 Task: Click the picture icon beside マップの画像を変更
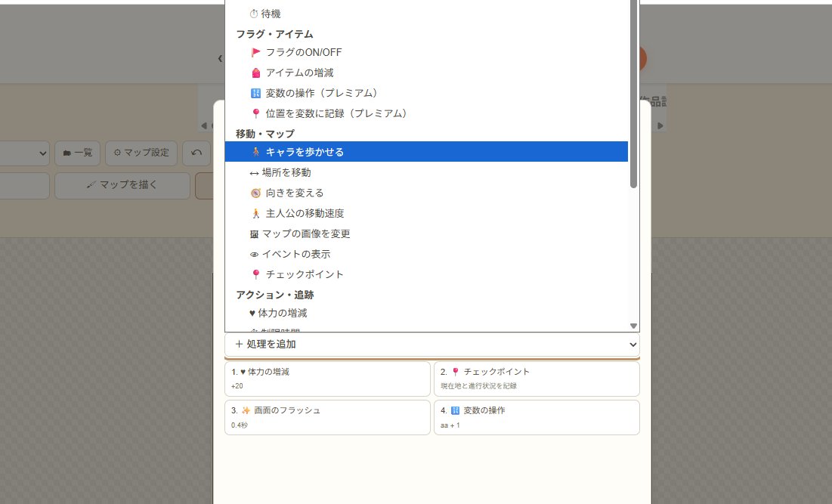tap(254, 234)
